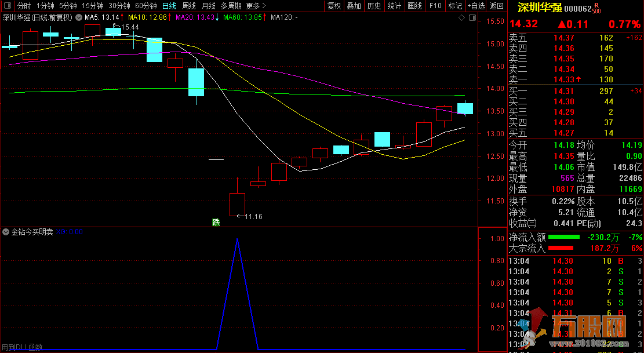Switch to the 5分钟 period tab
This screenshot has width=644, height=353.
point(68,6)
